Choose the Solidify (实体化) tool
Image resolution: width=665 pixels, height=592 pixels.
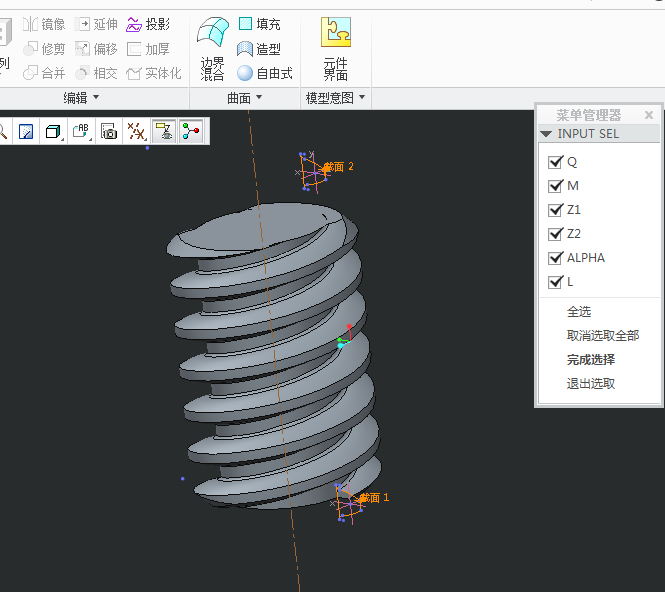click(154, 73)
